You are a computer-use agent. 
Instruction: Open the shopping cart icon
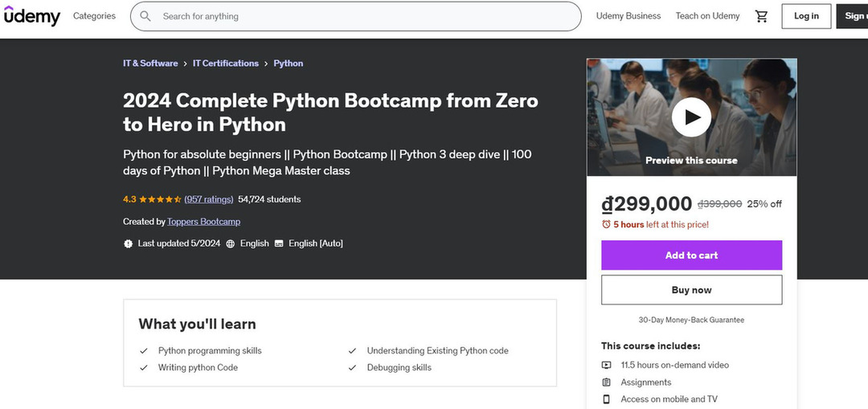pos(762,16)
